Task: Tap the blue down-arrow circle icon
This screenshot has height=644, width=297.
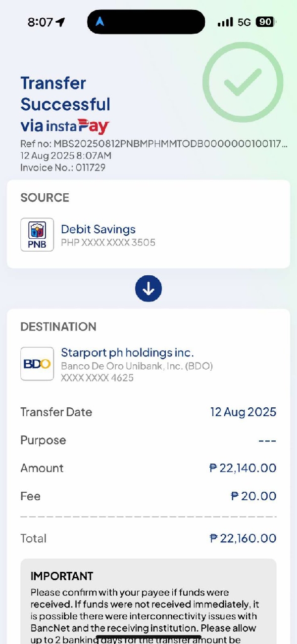Action: pyautogui.click(x=148, y=289)
